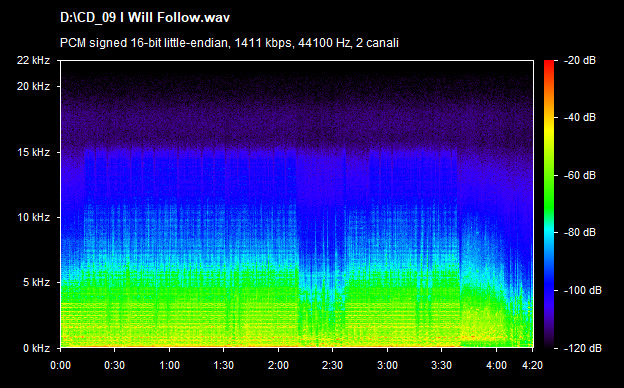
Task: Click the 2:30 time axis marker
Action: point(332,365)
